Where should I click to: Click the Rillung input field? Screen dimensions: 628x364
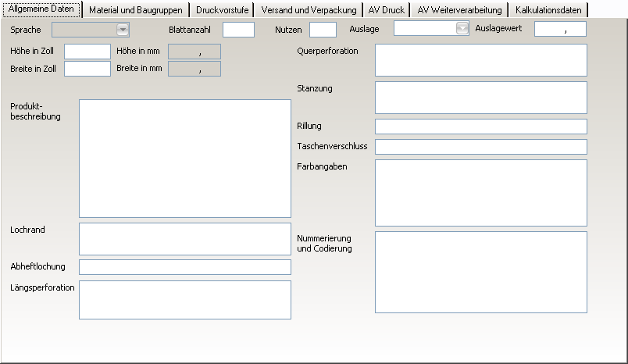[x=480, y=127]
